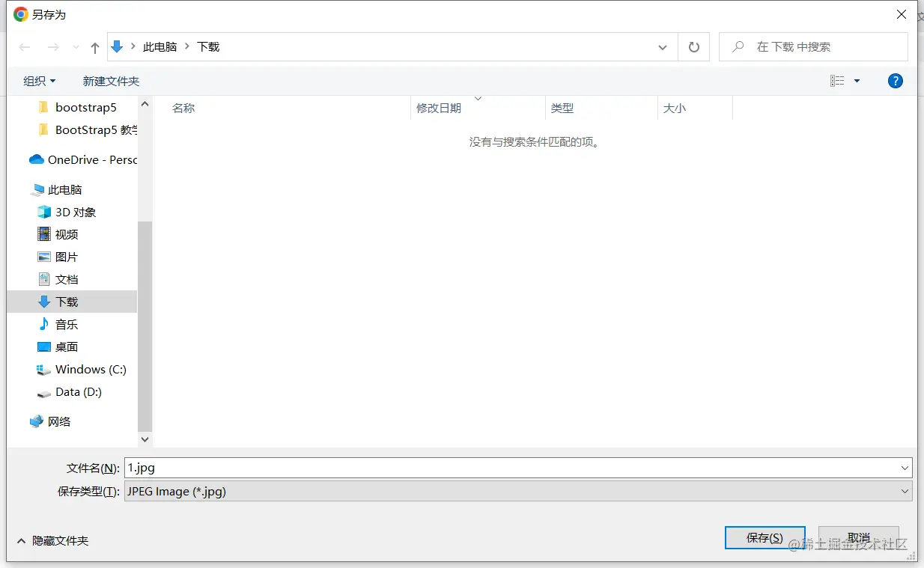
Task: Click the 新建文件夹 button
Action: click(112, 81)
